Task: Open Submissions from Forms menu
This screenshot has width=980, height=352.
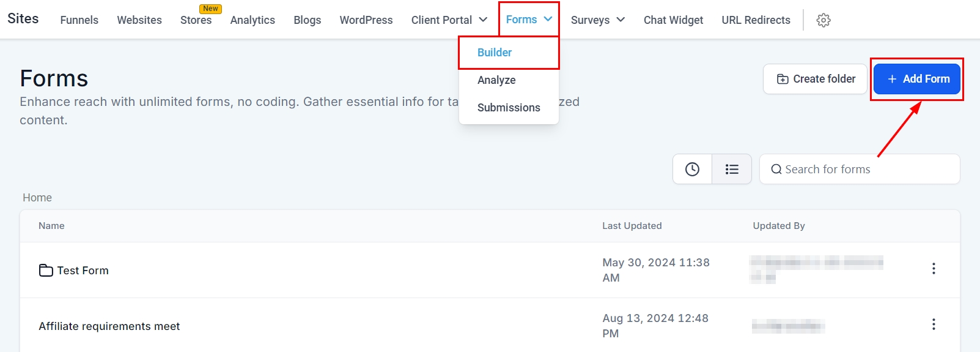Action: click(509, 108)
